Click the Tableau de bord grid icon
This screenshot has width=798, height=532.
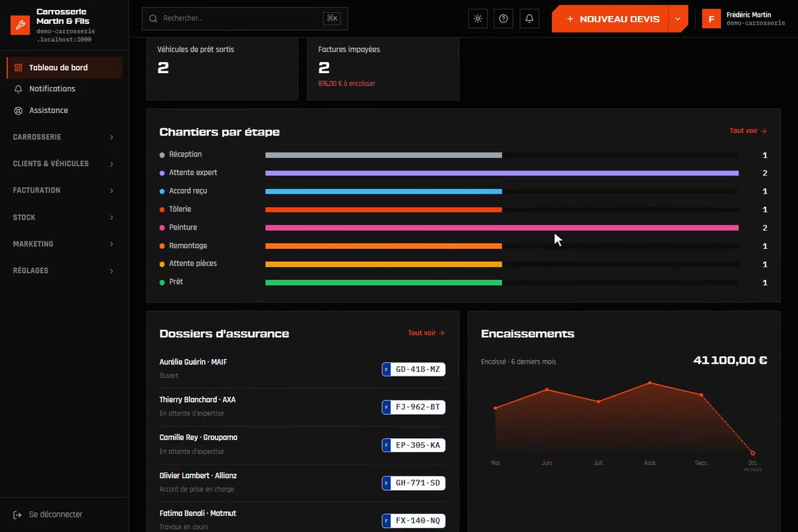pos(18,68)
